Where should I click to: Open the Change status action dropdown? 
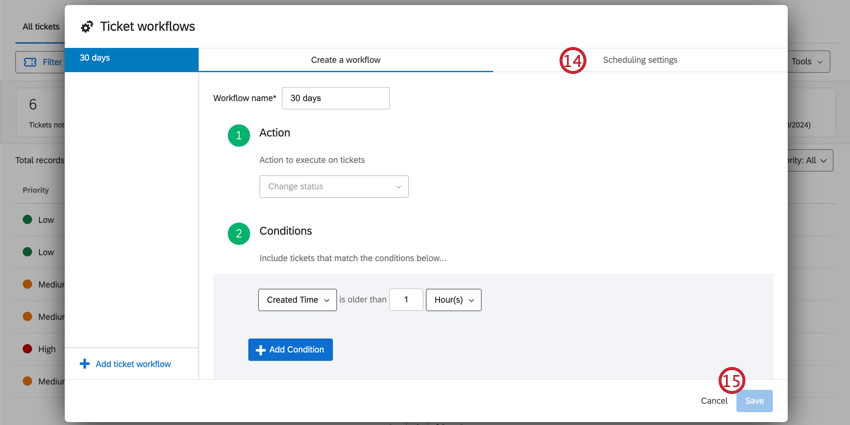coord(333,187)
